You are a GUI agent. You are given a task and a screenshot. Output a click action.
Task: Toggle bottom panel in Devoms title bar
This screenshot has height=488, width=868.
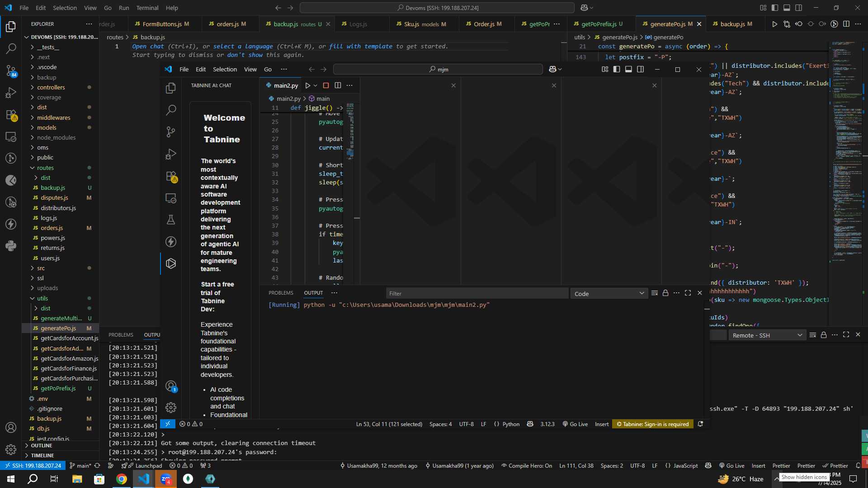click(787, 8)
